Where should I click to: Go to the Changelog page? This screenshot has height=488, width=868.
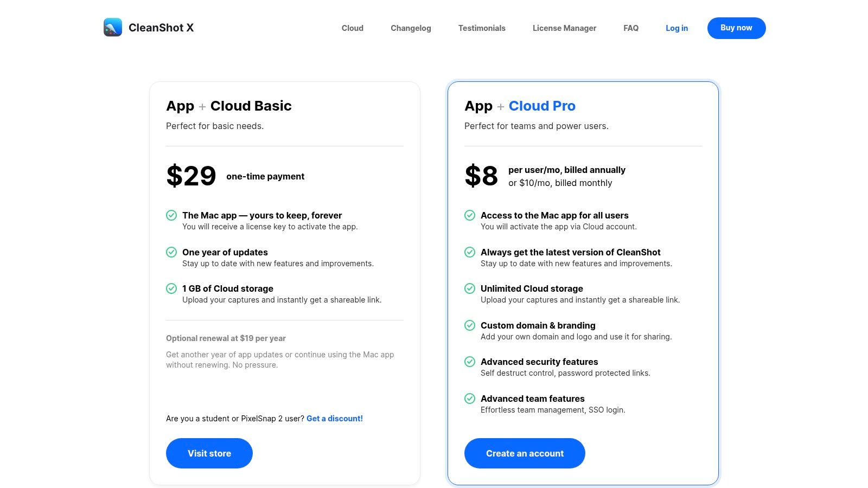coord(411,28)
